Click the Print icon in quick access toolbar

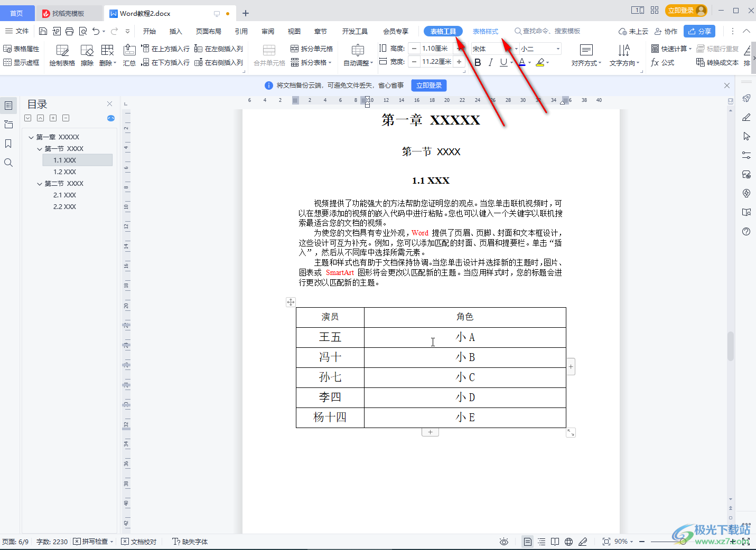(69, 31)
